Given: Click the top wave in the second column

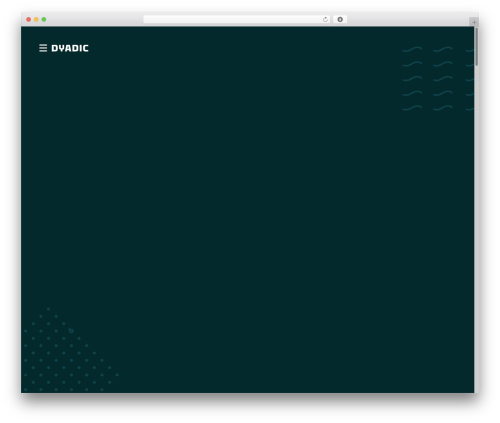Looking at the screenshot, I should tap(443, 49).
